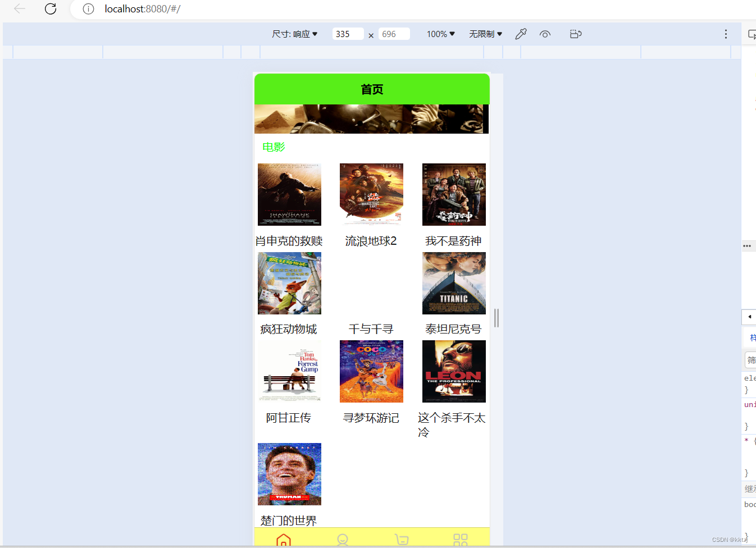Image resolution: width=756 pixels, height=548 pixels.
Task: View site information icon beside the URL
Action: 88,9
